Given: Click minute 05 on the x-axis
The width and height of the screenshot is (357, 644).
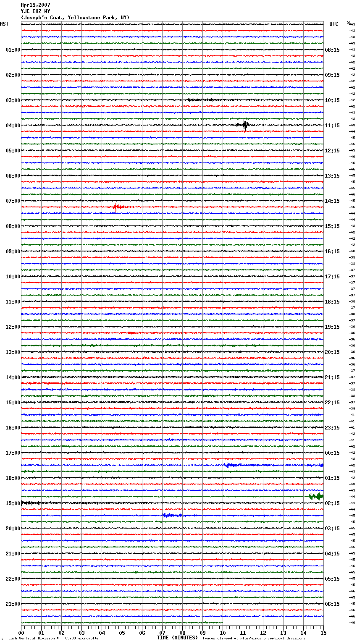Looking at the screenshot, I should (122, 633).
